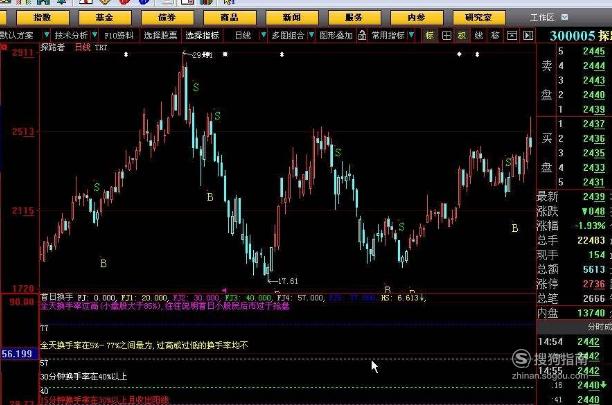Click the 300005 stock code header
Image resolution: width=612 pixels, height=405 pixels.
click(573, 36)
